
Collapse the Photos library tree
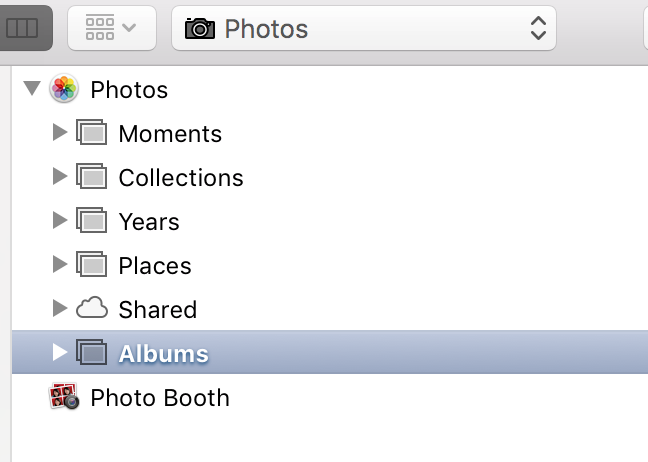[32, 88]
